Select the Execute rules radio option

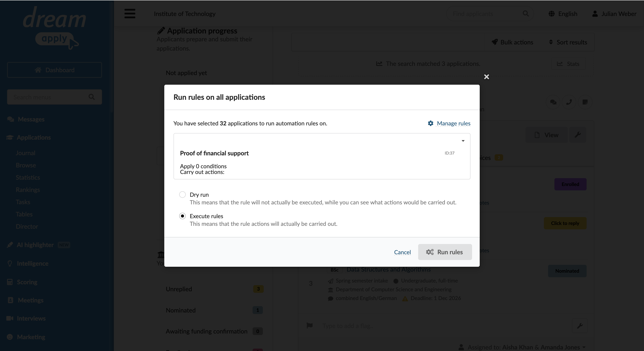pyautogui.click(x=182, y=216)
